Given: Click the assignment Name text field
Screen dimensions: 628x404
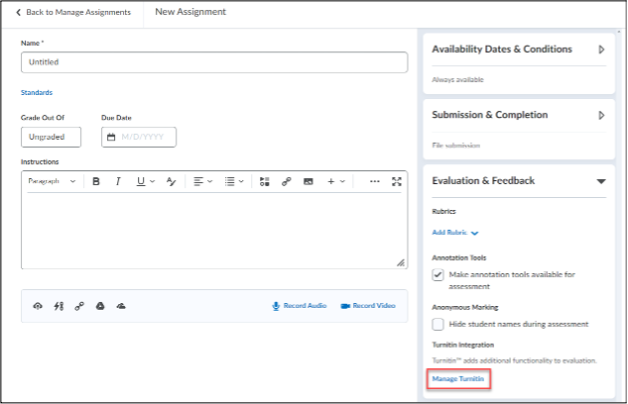Looking at the screenshot, I should click(214, 62).
